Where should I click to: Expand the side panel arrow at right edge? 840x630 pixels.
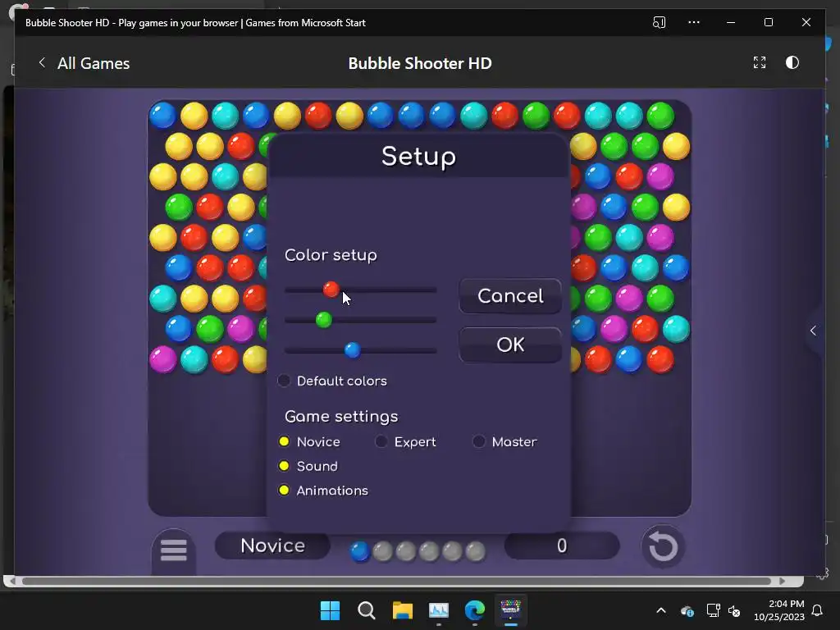tap(813, 331)
